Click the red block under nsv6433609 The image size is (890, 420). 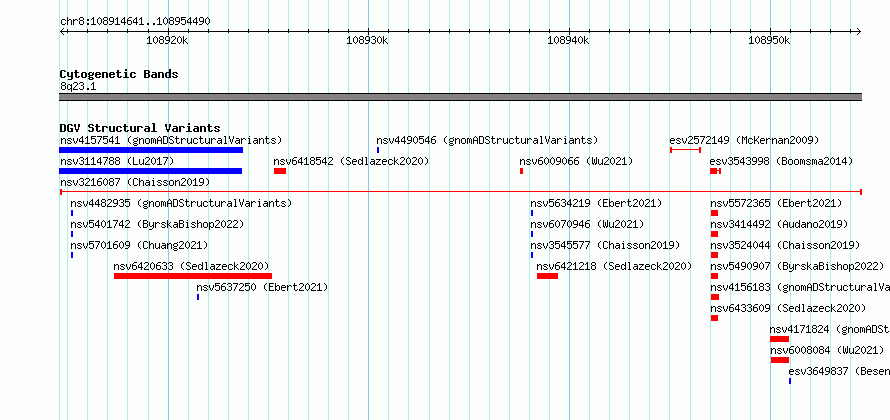click(x=714, y=318)
